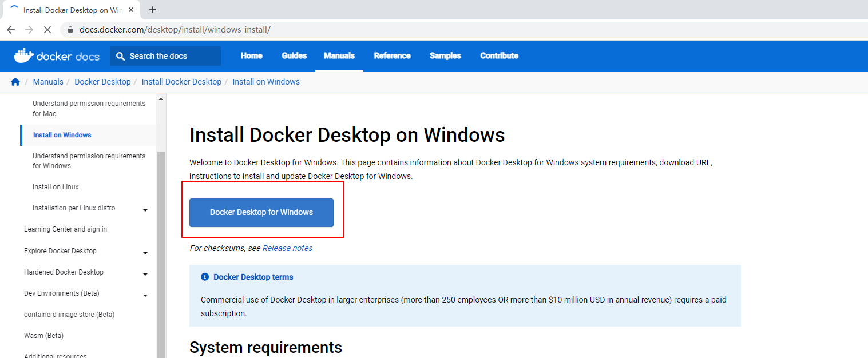Click the browser address bar URL

click(175, 30)
